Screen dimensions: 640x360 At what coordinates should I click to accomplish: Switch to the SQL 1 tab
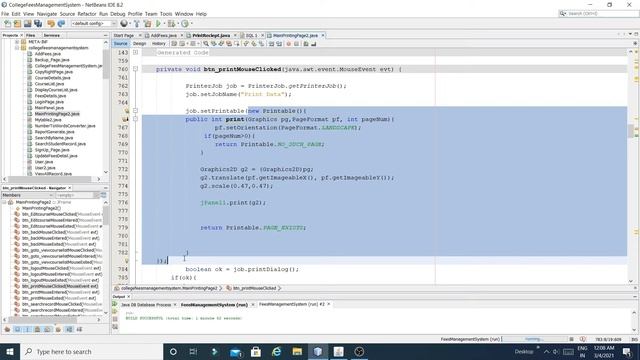coord(251,36)
